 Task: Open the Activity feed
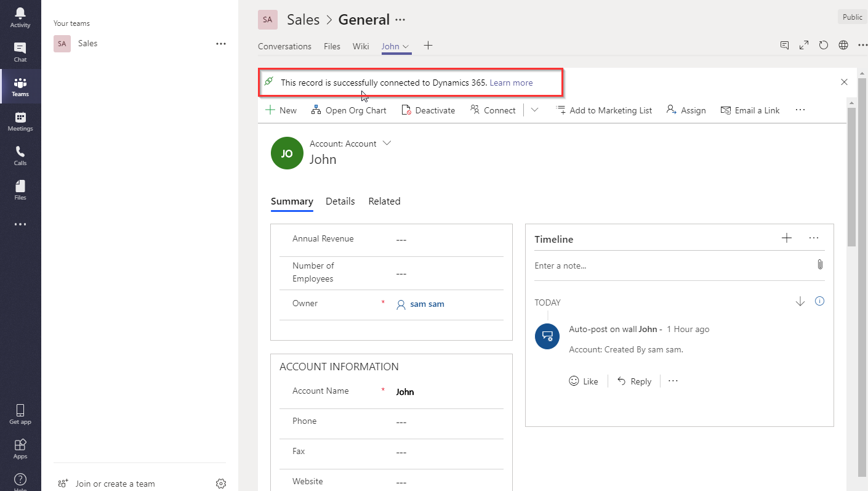(20, 17)
